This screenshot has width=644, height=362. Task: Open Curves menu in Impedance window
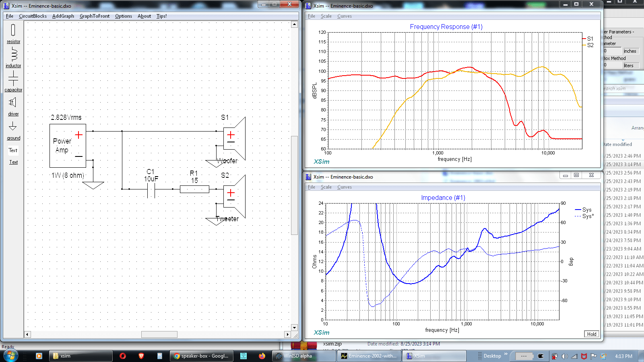pos(344,187)
